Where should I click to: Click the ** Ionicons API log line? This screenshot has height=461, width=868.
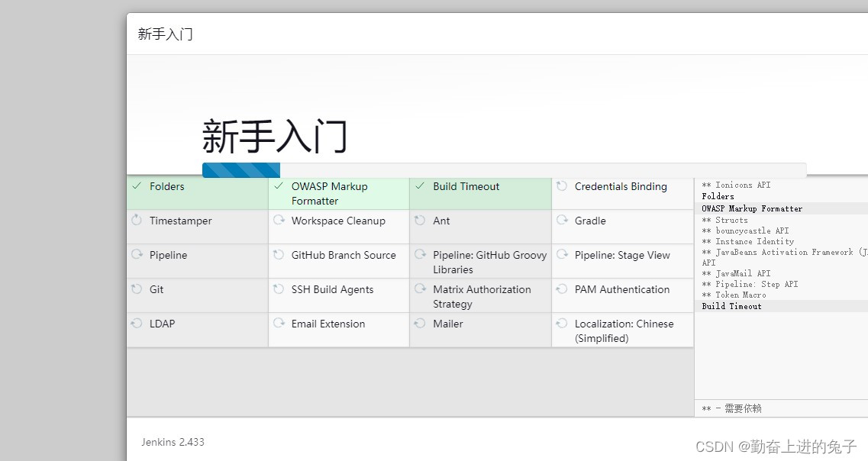[x=736, y=185]
